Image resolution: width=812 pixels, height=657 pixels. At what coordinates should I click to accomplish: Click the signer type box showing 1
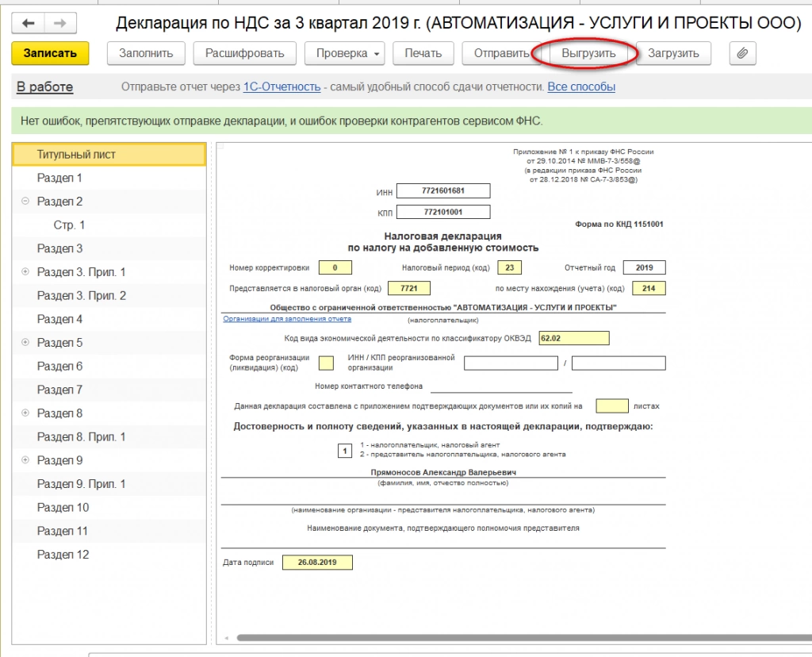345,451
